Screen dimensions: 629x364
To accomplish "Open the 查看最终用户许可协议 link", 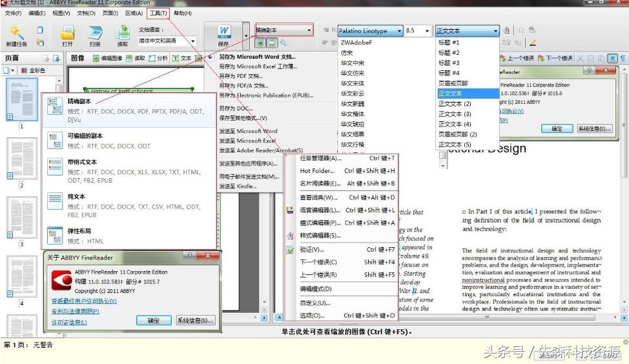I will coord(84,301).
